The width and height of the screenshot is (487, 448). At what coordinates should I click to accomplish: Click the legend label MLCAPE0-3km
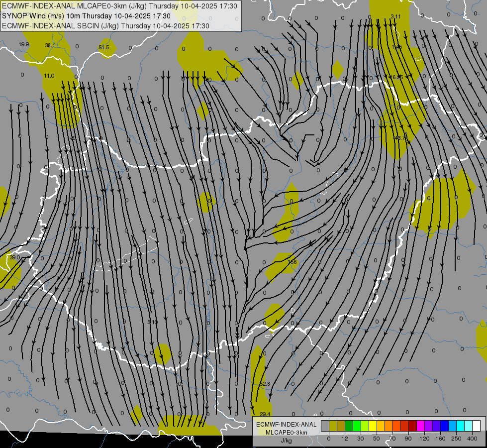click(287, 433)
